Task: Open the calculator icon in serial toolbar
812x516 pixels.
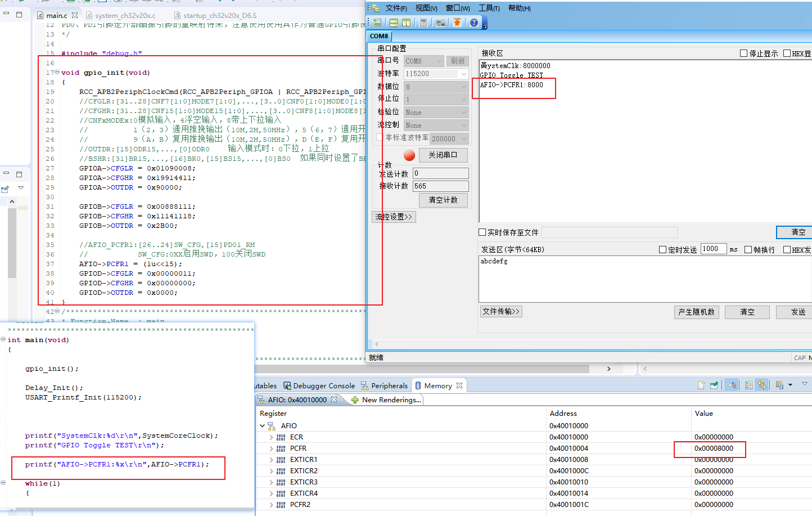Action: tap(423, 23)
